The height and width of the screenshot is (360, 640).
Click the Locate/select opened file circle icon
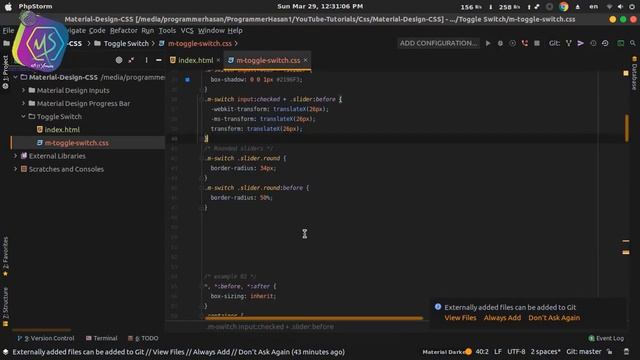(x=119, y=60)
